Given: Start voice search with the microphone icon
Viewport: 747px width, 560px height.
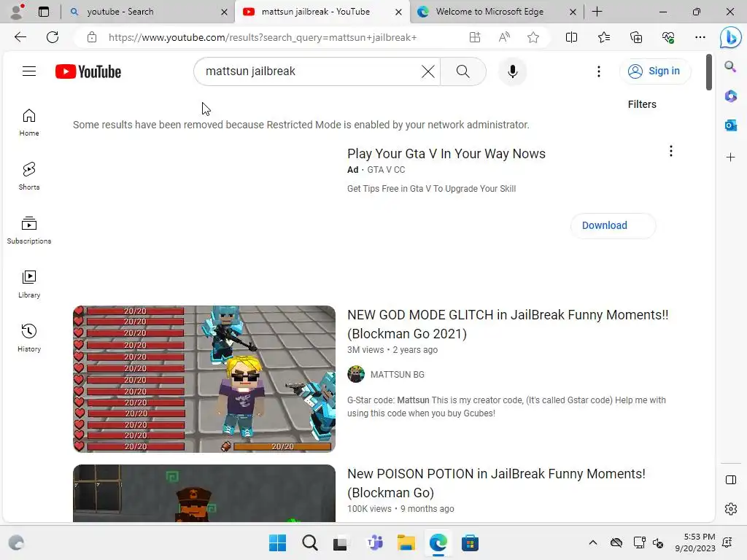Looking at the screenshot, I should tap(512, 71).
